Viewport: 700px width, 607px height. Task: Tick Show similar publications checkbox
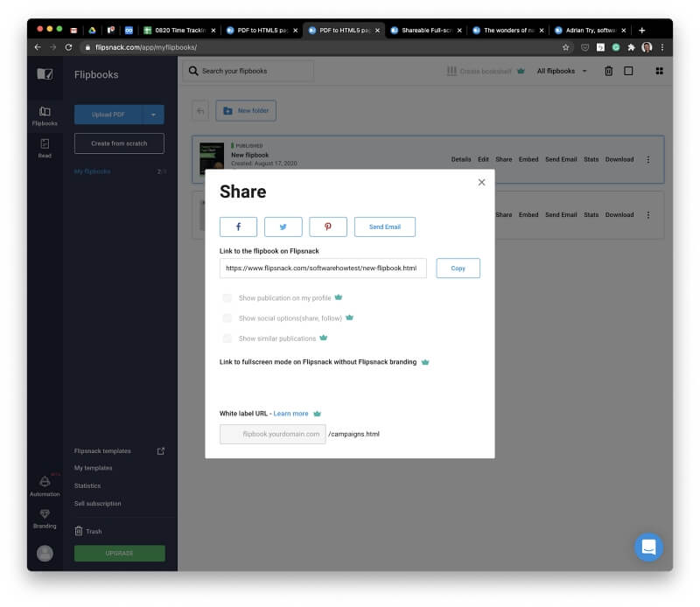point(227,338)
